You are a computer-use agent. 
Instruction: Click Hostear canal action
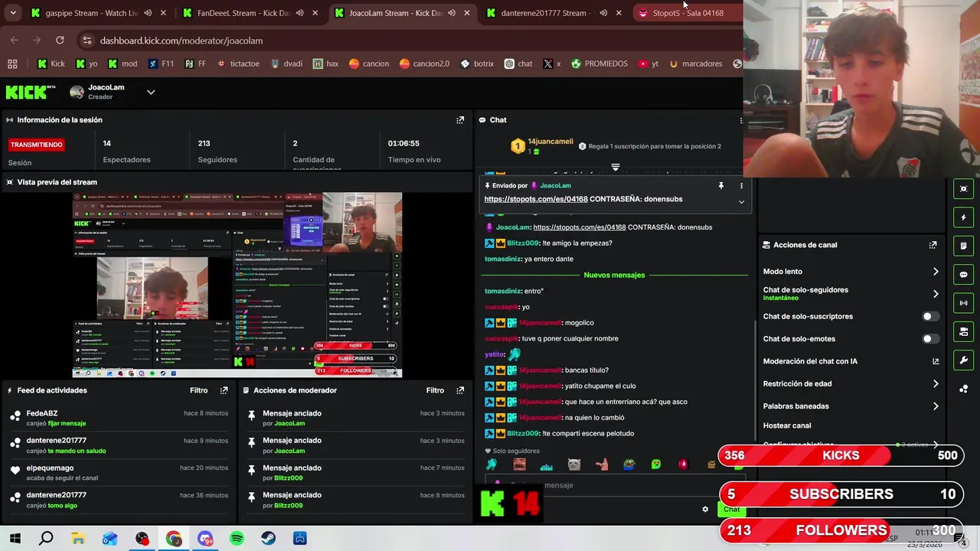pyautogui.click(x=787, y=425)
